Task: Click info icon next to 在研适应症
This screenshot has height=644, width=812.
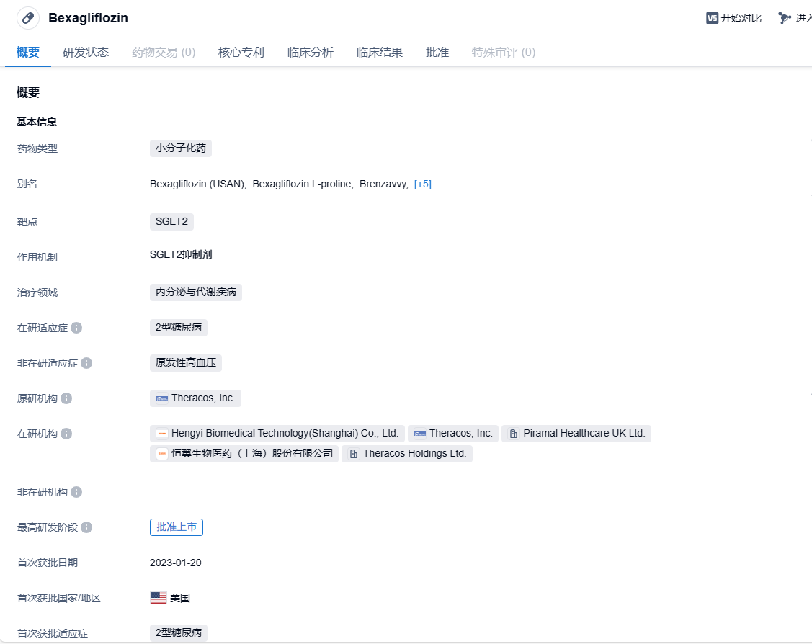Action: [76, 328]
